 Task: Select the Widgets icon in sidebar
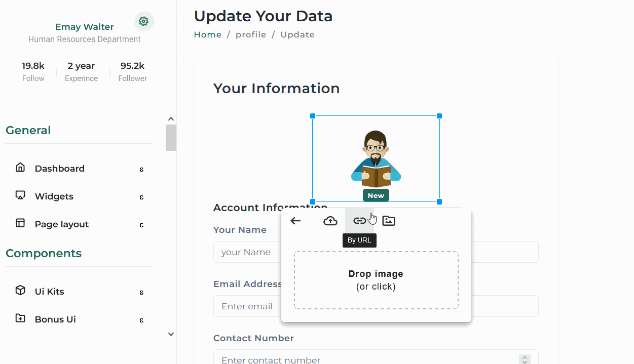click(20, 195)
